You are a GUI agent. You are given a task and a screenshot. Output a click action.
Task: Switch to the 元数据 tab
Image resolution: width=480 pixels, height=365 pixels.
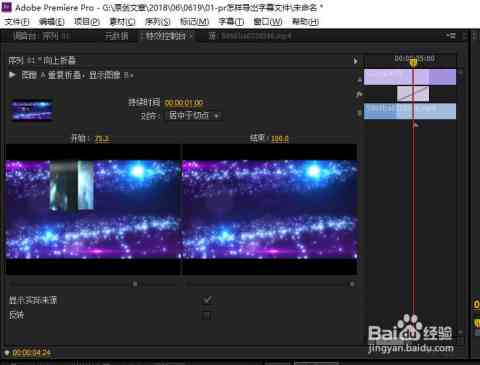116,36
